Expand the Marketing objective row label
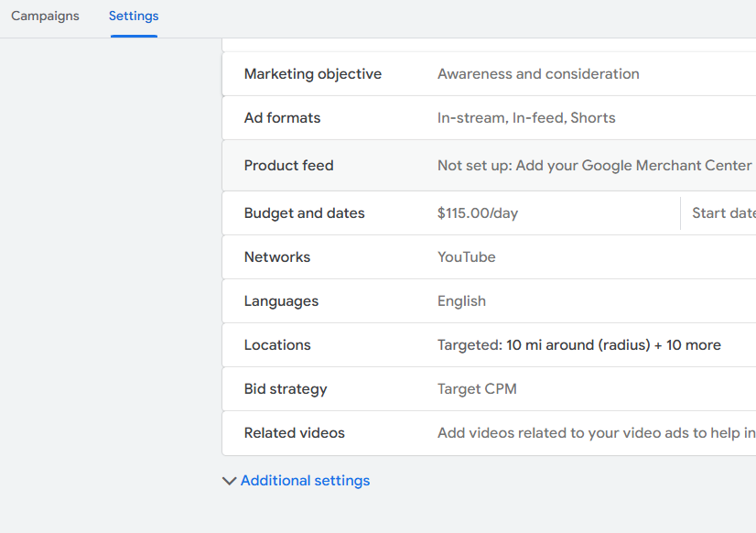 312,74
